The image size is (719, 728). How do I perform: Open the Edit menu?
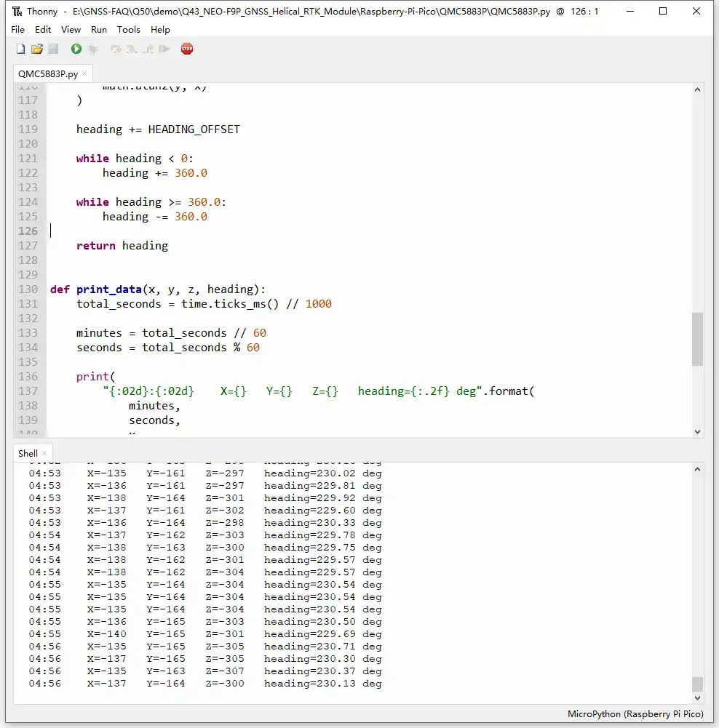tap(43, 29)
